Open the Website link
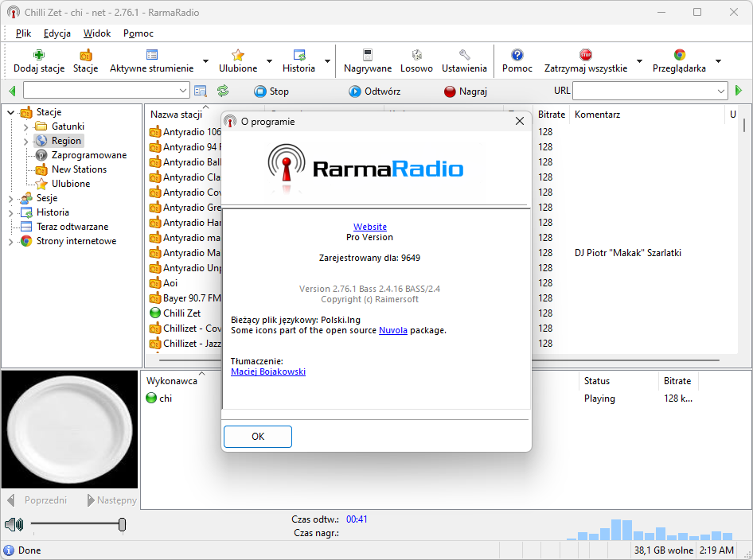Screen dimensions: 753x560 click(370, 227)
